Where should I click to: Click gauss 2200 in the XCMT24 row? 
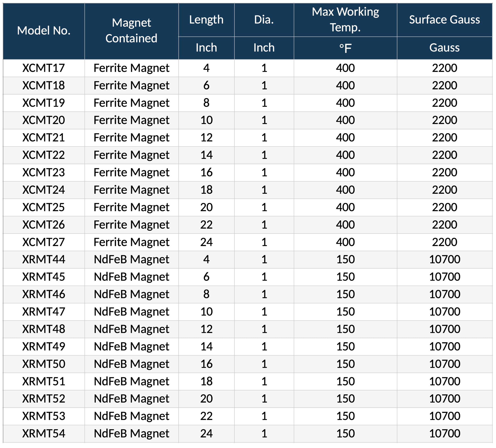point(444,190)
